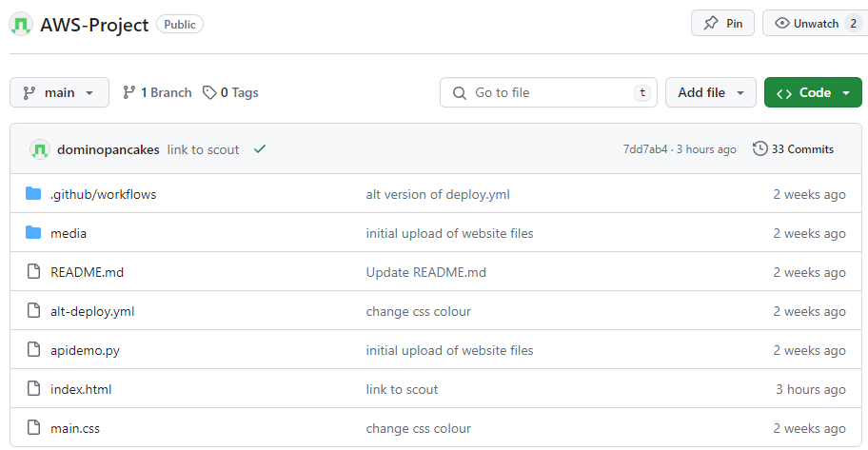
Task: Expand the Add file dropdown
Action: 711,92
